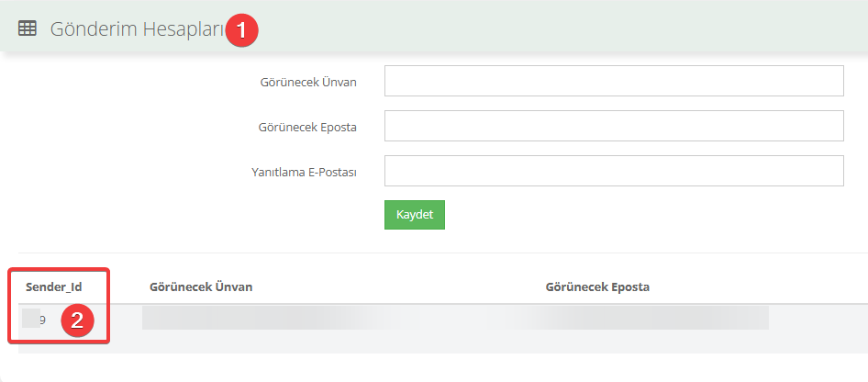Click the Görünecek Ünvan form label
The width and height of the screenshot is (868, 382).
308,83
